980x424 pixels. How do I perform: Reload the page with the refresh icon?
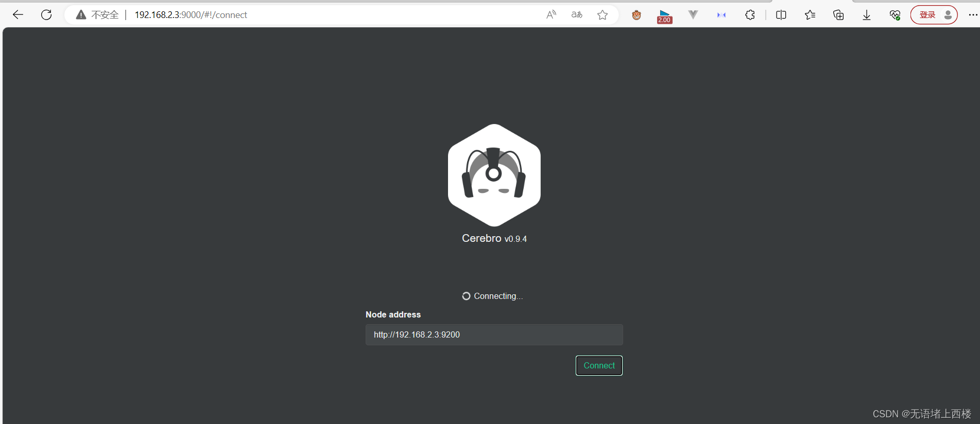click(46, 15)
